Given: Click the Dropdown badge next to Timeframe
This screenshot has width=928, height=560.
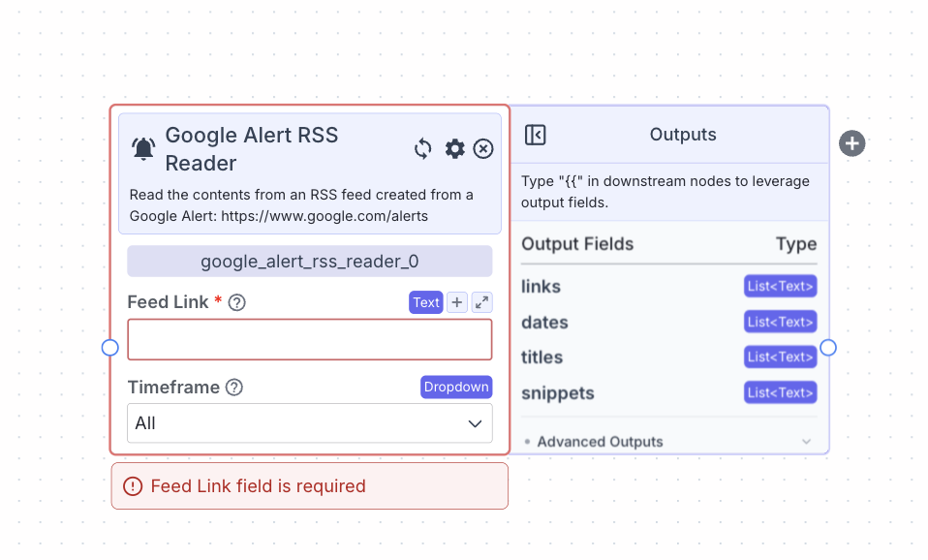Looking at the screenshot, I should click(x=456, y=387).
